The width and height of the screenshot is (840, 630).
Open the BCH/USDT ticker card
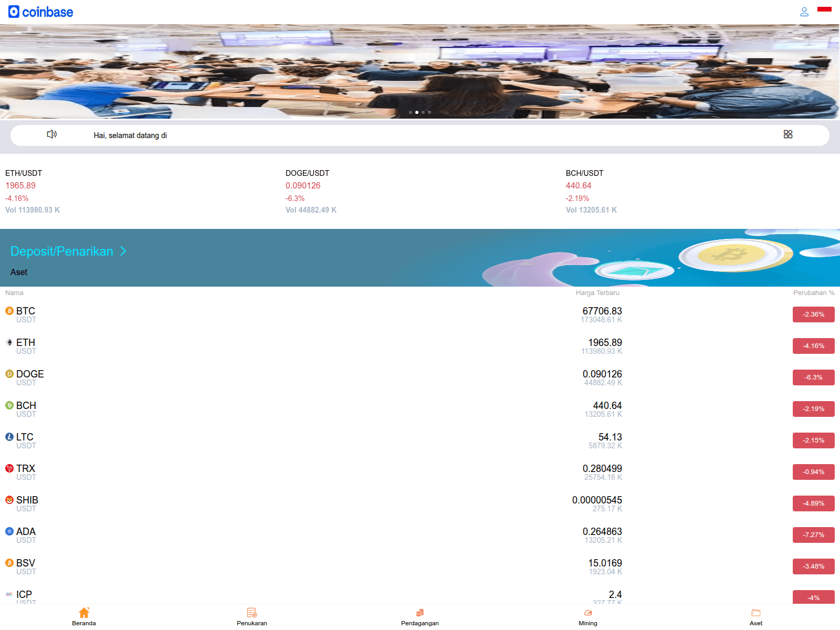591,191
